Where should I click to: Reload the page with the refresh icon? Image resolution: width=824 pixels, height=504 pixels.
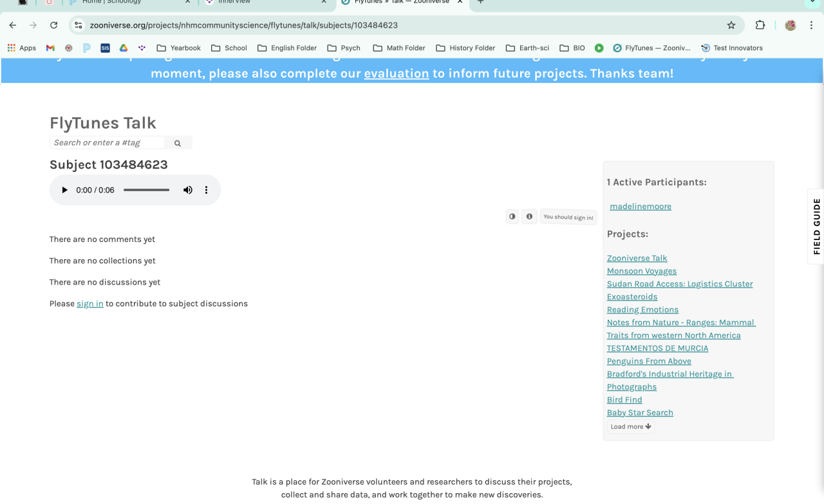pyautogui.click(x=54, y=25)
